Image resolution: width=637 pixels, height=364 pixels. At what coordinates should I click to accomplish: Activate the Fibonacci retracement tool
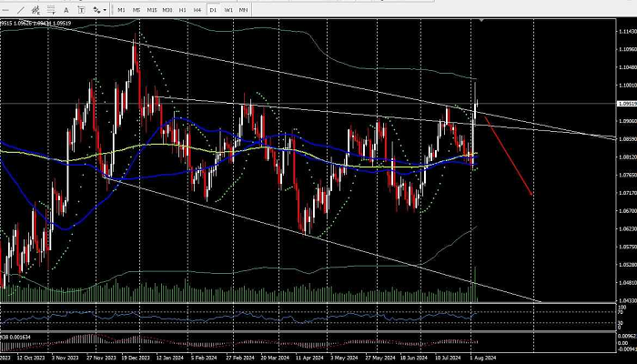click(51, 9)
